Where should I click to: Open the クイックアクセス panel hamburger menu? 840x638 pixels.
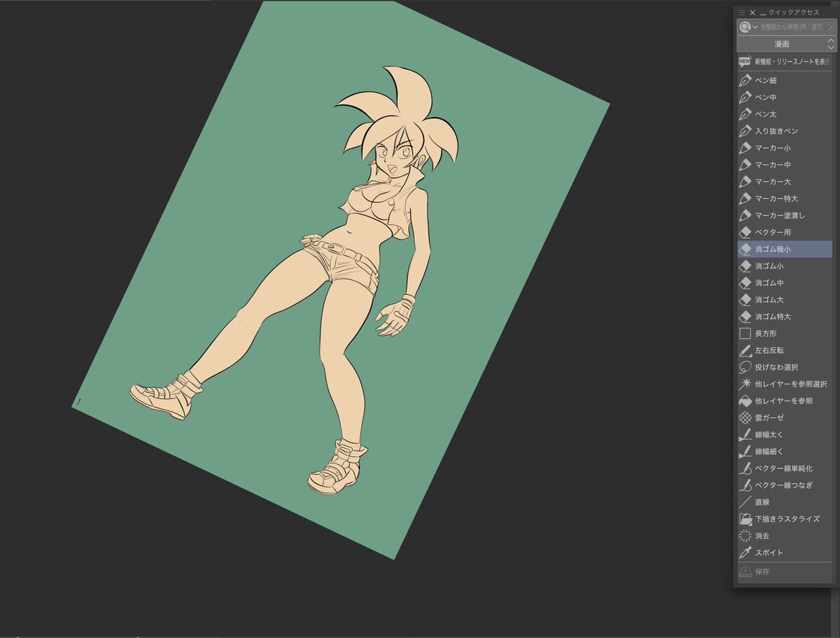pyautogui.click(x=742, y=13)
